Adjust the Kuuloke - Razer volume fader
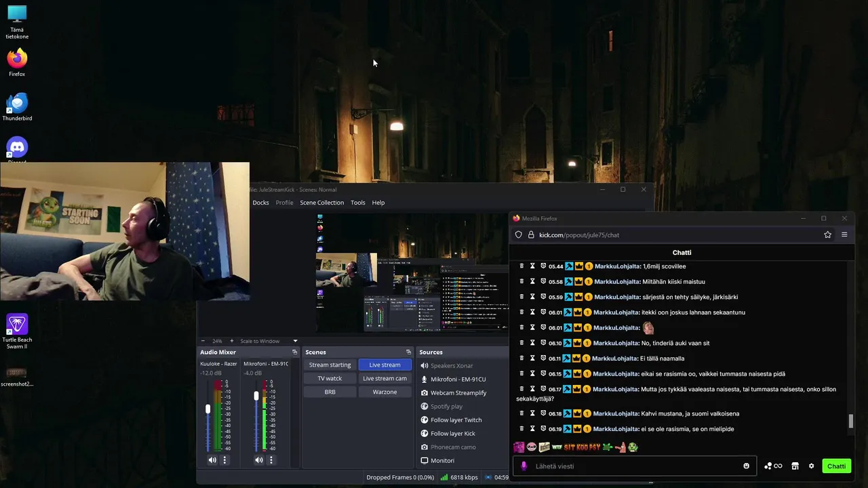The image size is (868, 488). (x=208, y=409)
